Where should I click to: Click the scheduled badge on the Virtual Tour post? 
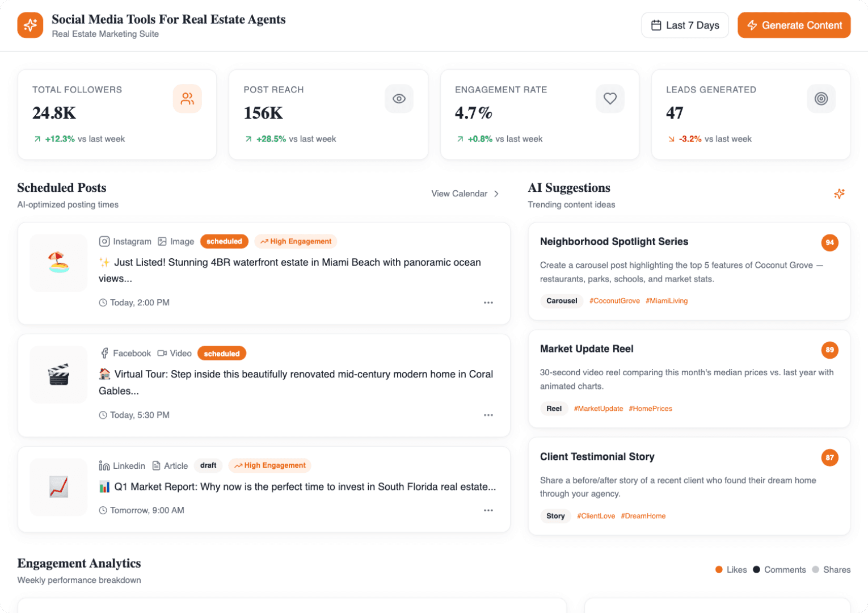221,353
